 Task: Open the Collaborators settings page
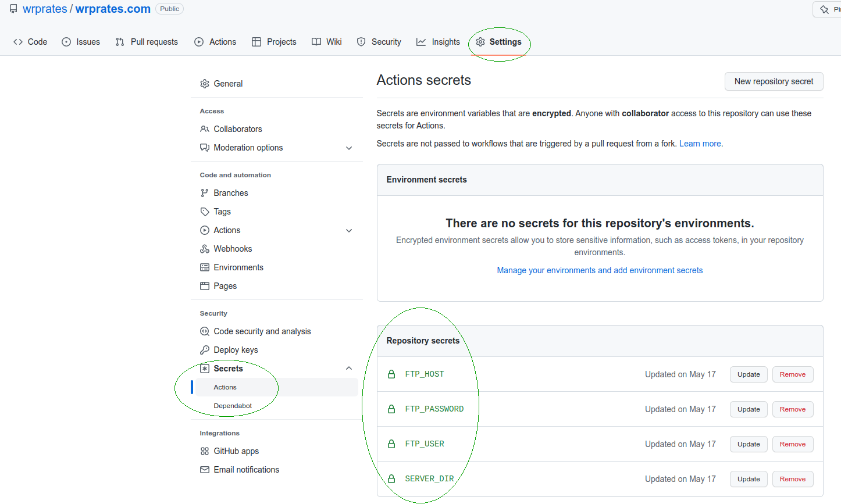[237, 129]
